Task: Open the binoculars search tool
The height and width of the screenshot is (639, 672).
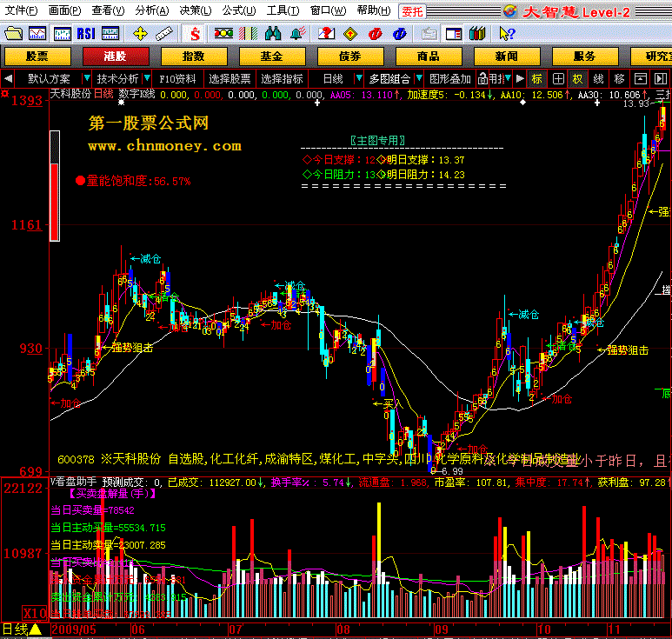Action: tap(273, 33)
